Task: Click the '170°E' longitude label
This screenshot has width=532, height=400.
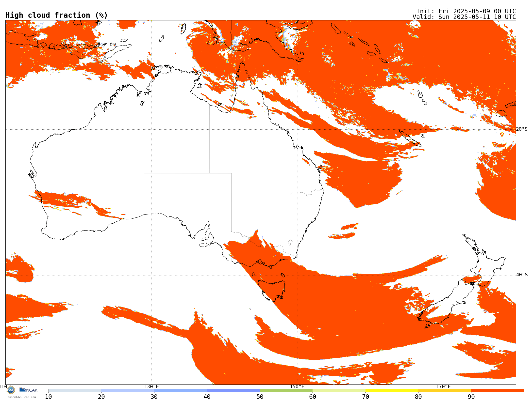Action: [x=443, y=386]
